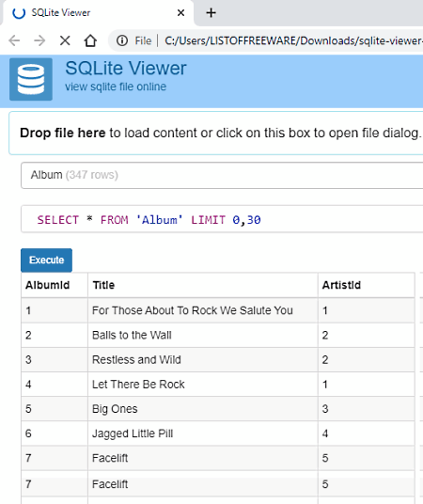This screenshot has height=504, width=423.
Task: Select the SQLite Viewer browser tab
Action: click(x=98, y=13)
